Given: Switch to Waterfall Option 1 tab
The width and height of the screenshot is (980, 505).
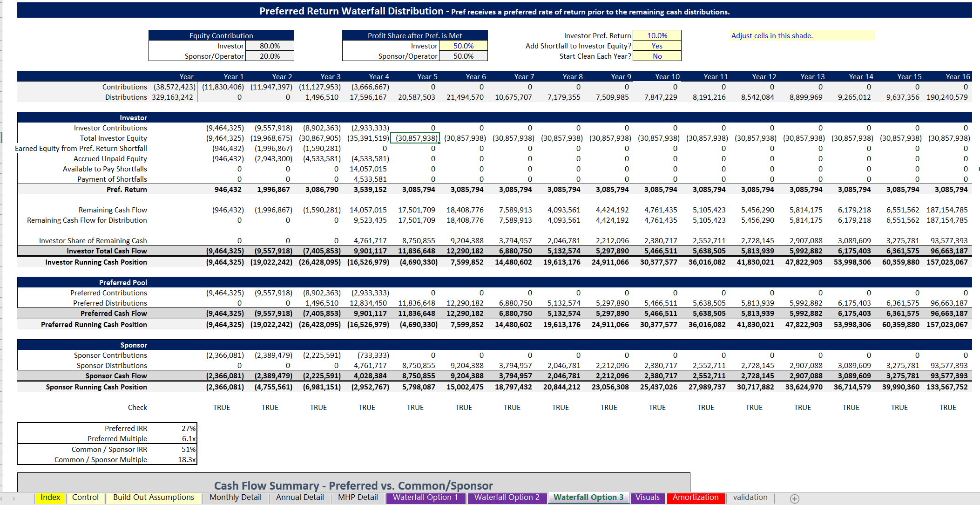Looking at the screenshot, I should (x=425, y=498).
